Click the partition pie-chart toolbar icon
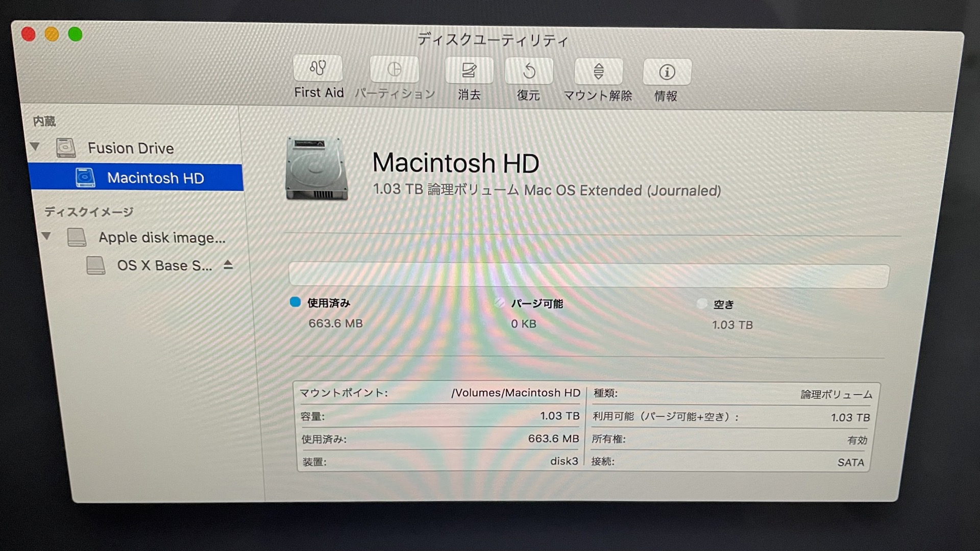The image size is (980, 551). coord(394,70)
